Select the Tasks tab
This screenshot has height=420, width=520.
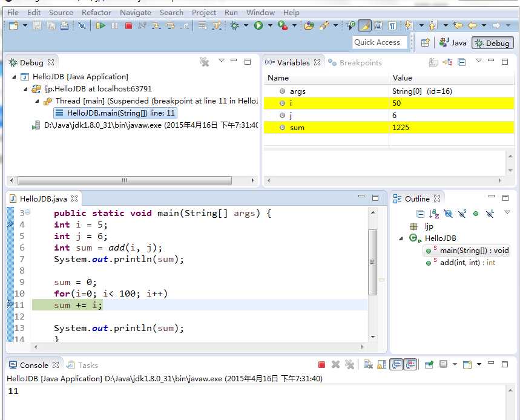(x=82, y=365)
